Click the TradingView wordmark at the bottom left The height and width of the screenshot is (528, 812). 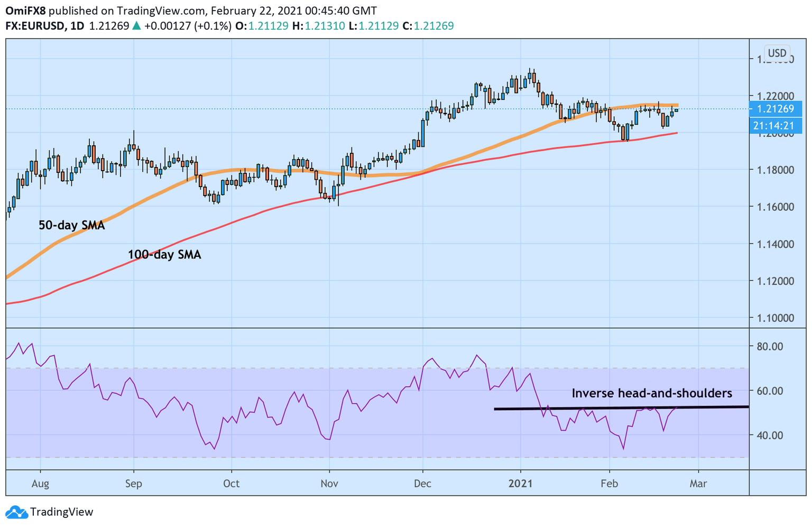[x=61, y=512]
